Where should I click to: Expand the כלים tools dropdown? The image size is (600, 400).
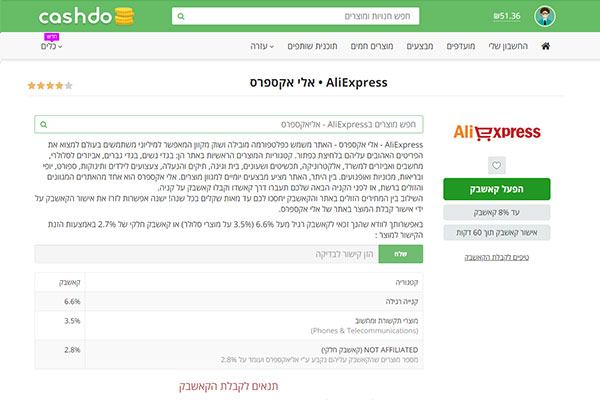click(51, 46)
